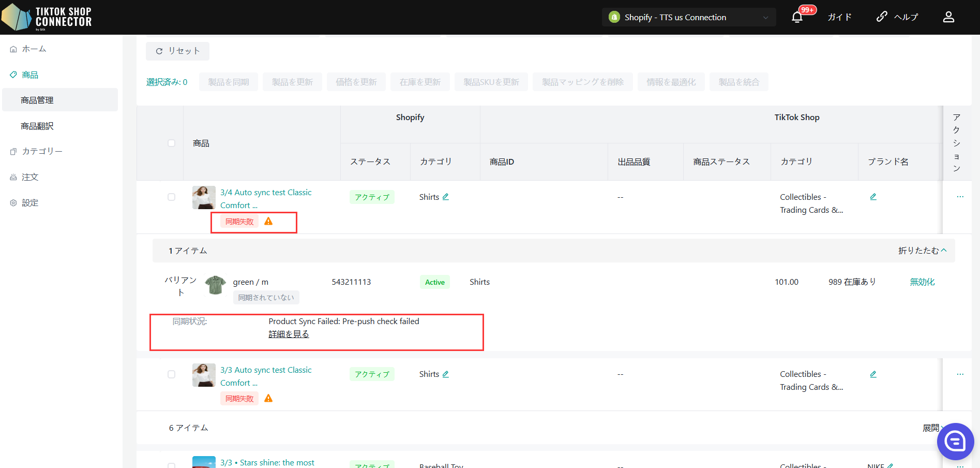Click 製品マッピングを削除 button
Screen dimensions: 980x468
583,82
